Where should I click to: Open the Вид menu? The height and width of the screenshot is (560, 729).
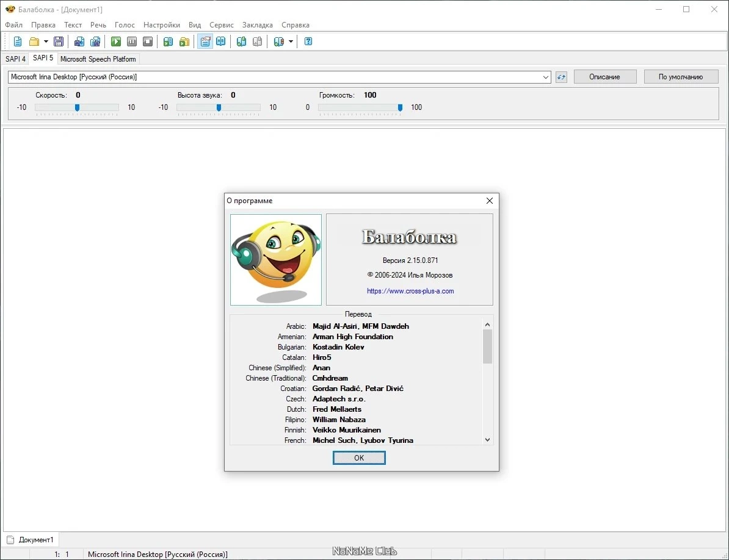coord(195,25)
